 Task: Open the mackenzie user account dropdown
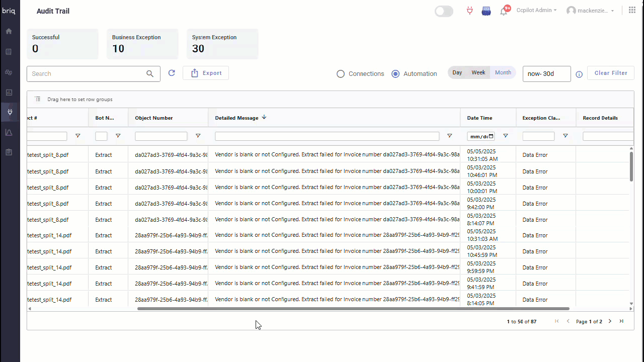point(590,11)
